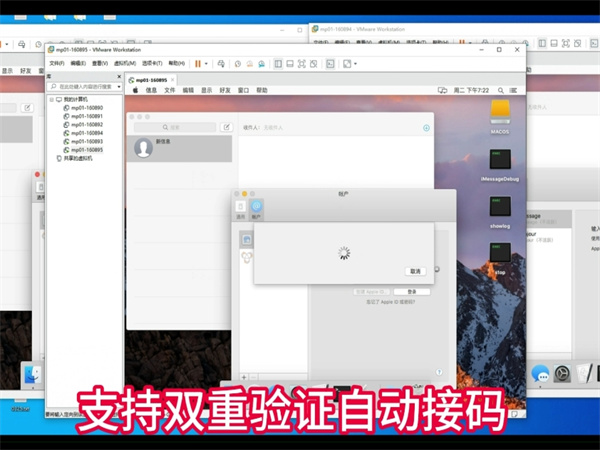Click the VMware pause button in the toolbar
This screenshot has width=600, height=450.
pos(197,63)
